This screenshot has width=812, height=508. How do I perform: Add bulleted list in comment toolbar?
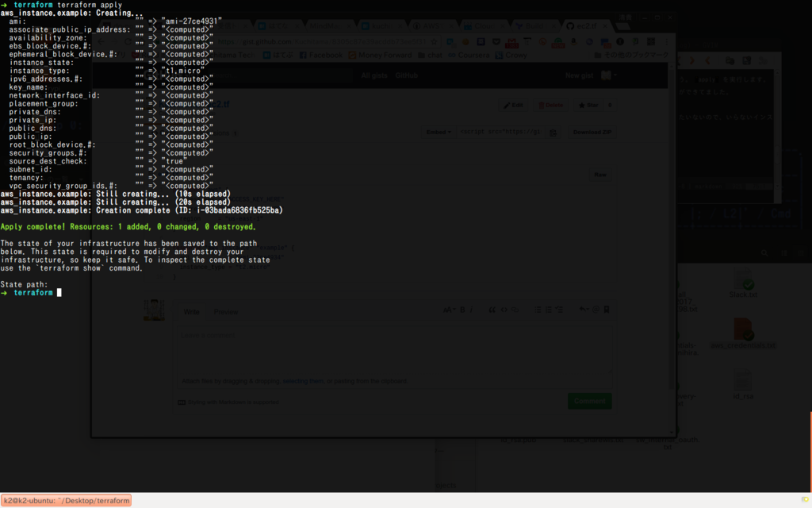538,310
